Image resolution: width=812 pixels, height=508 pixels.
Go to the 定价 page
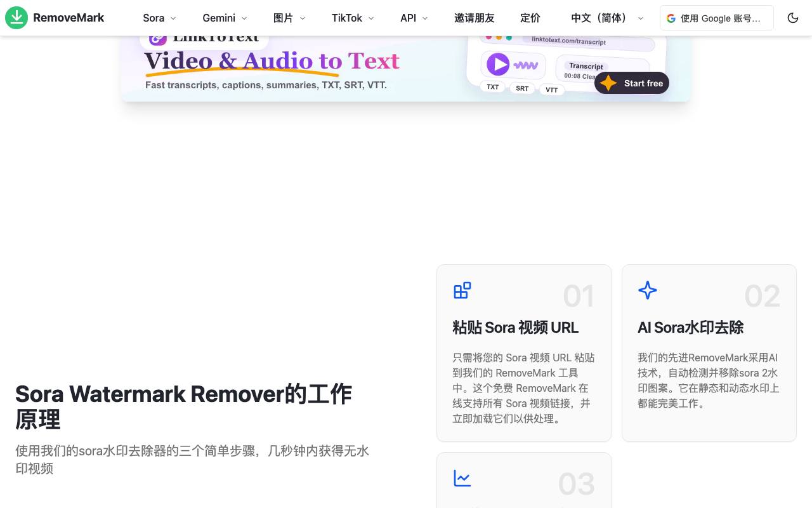click(530, 18)
